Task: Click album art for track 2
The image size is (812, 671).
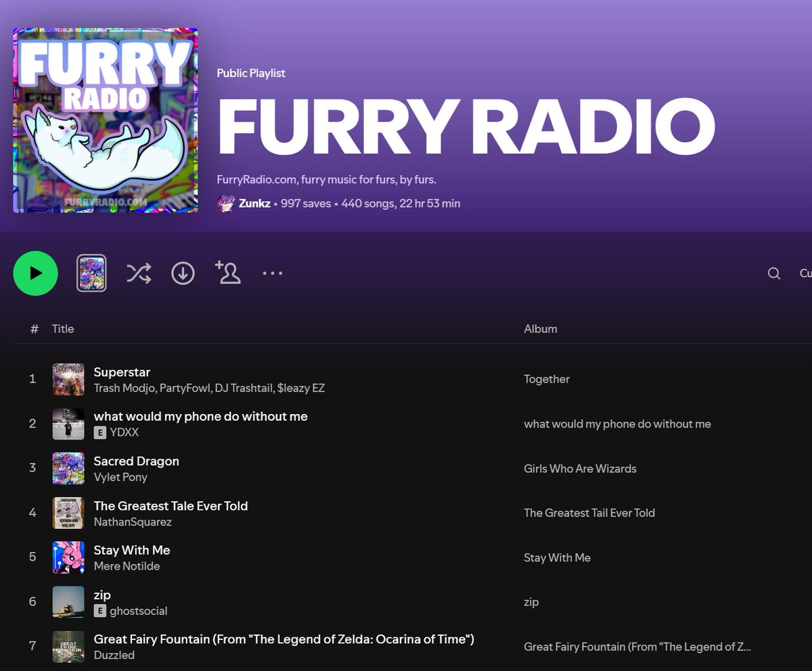Action: pos(68,424)
